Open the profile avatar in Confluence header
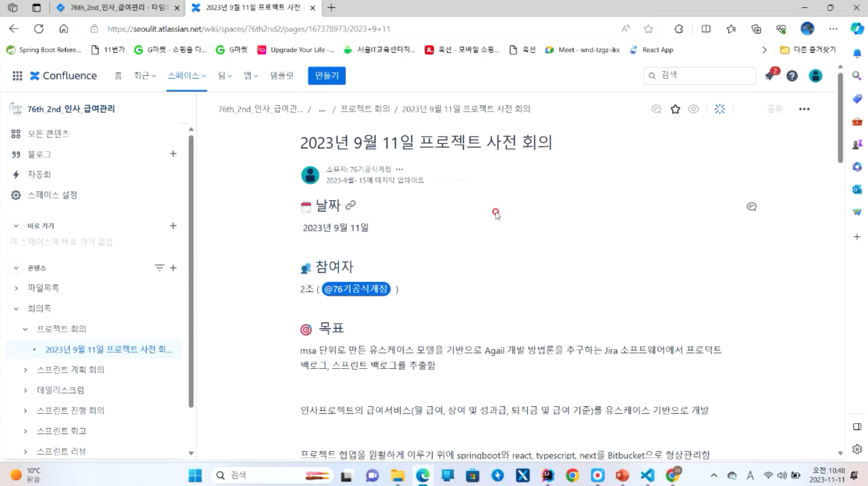 tap(816, 76)
